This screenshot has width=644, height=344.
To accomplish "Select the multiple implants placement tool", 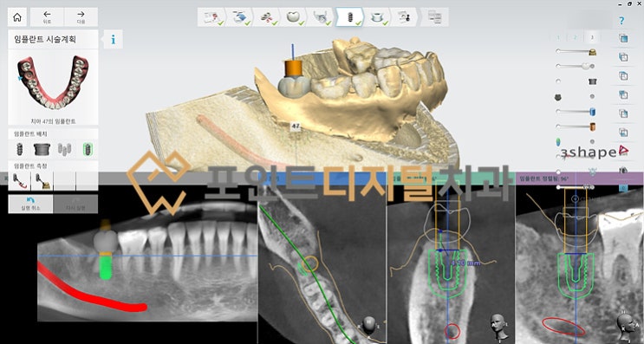I will (x=64, y=149).
